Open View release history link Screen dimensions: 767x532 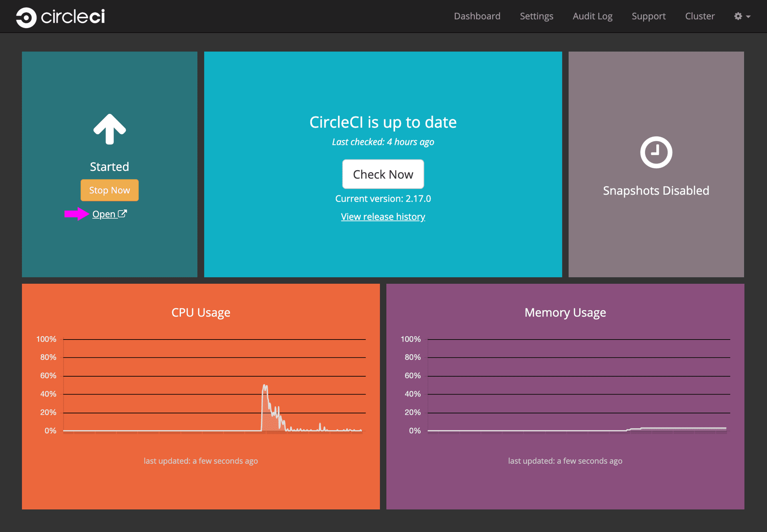click(x=383, y=216)
